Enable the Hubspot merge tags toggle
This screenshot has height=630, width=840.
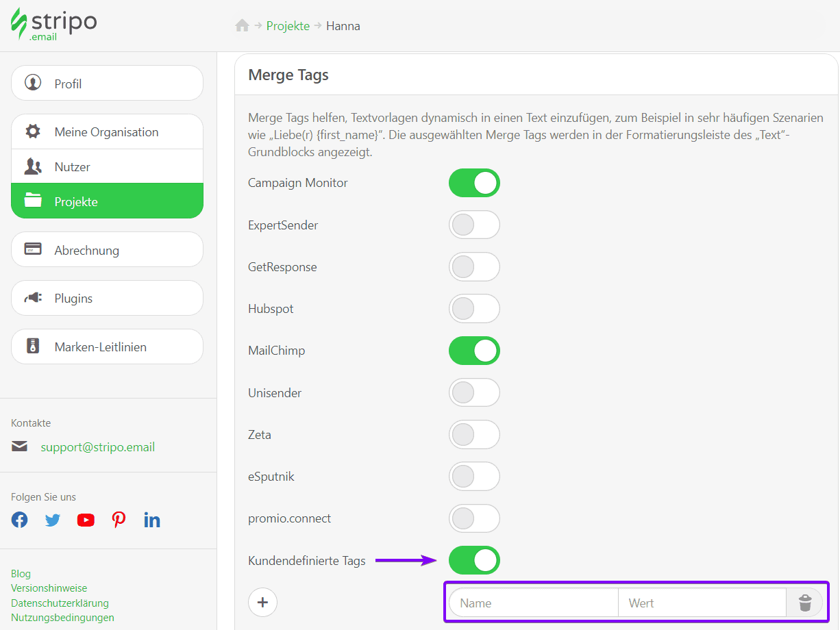click(474, 309)
